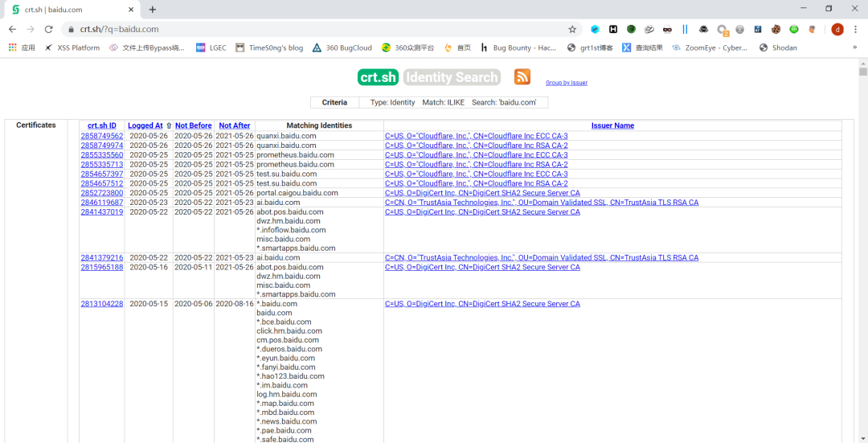Open the grt1st博客 bookmark

[x=590, y=47]
